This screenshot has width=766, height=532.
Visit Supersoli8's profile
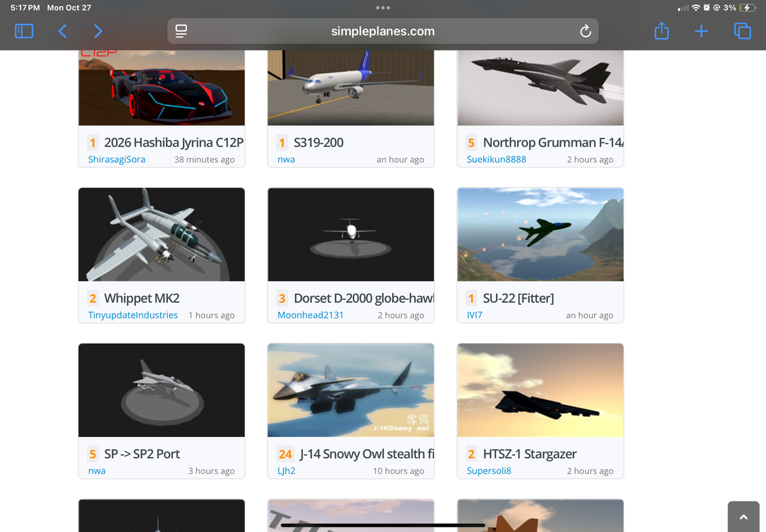coord(489,471)
